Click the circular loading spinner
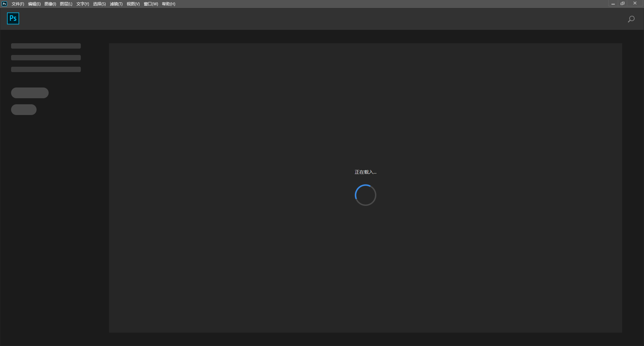 [x=365, y=195]
